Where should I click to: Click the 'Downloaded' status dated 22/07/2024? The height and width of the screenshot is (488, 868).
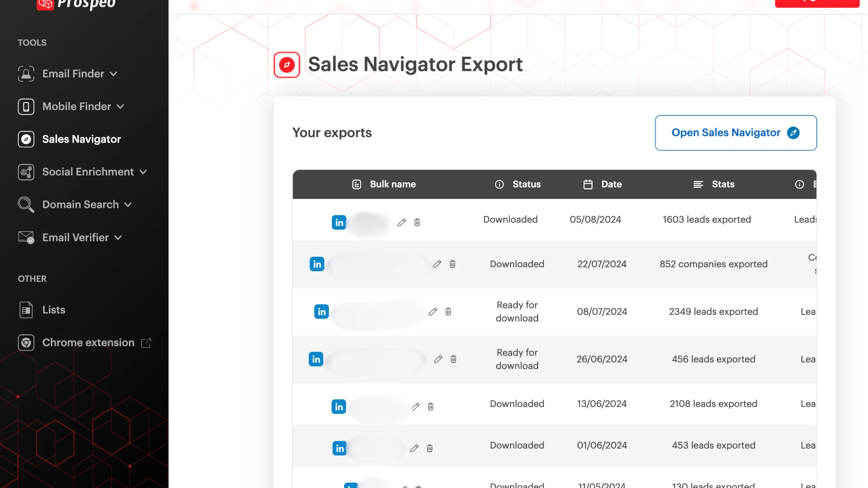tap(517, 264)
